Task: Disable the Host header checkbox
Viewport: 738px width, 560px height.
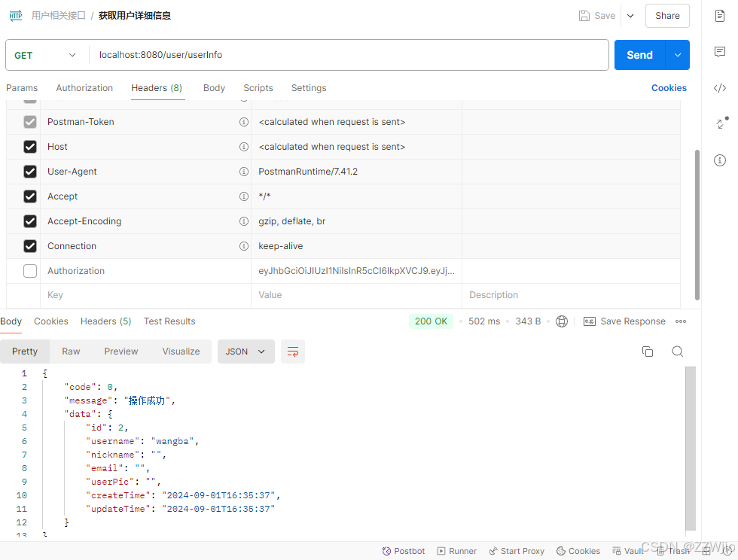Action: tap(29, 146)
